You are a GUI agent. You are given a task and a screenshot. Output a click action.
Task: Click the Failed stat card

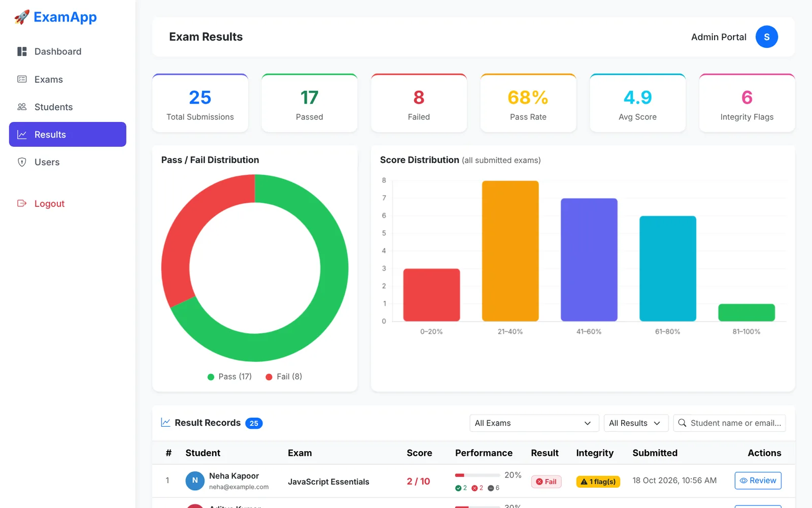click(419, 103)
